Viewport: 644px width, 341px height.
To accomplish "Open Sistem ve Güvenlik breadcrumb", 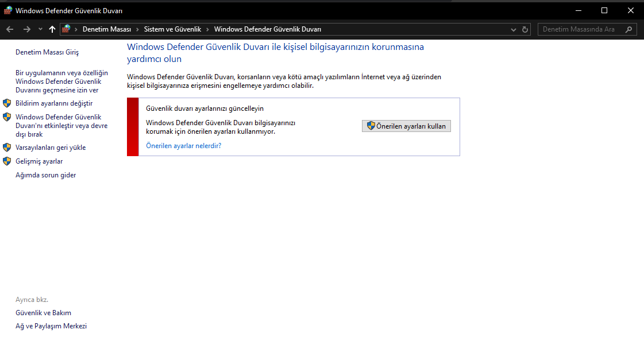I will tap(172, 29).
